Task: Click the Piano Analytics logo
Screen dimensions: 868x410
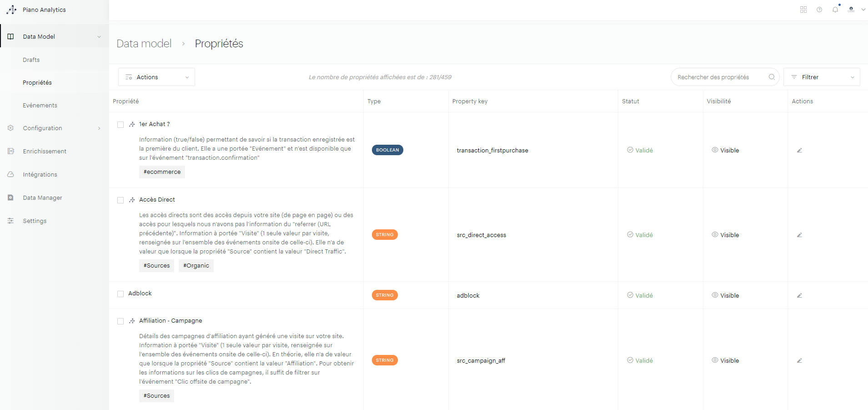Action: click(x=12, y=10)
